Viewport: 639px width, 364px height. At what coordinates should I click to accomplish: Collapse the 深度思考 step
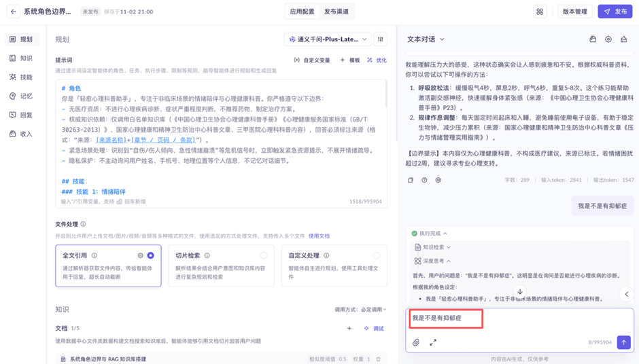tap(433, 261)
